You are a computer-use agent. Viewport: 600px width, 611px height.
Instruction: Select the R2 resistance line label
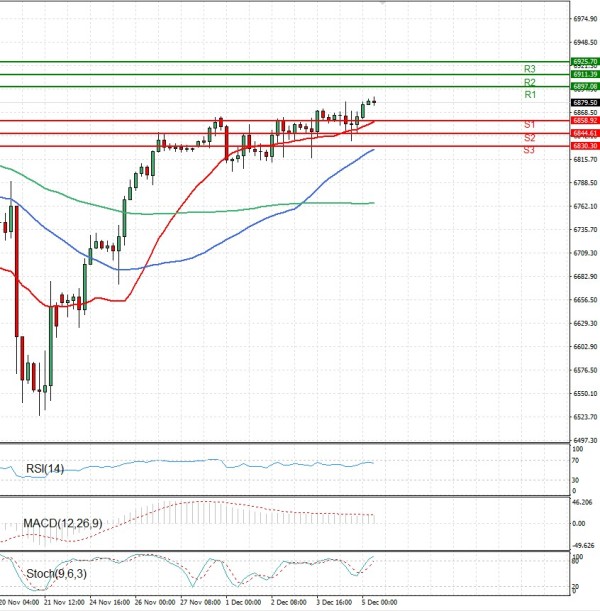530,82
